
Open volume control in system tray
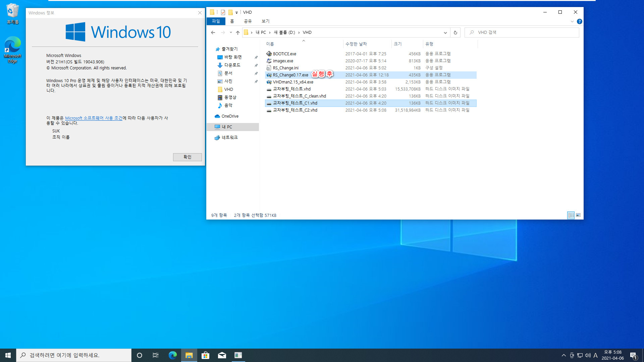[588, 355]
